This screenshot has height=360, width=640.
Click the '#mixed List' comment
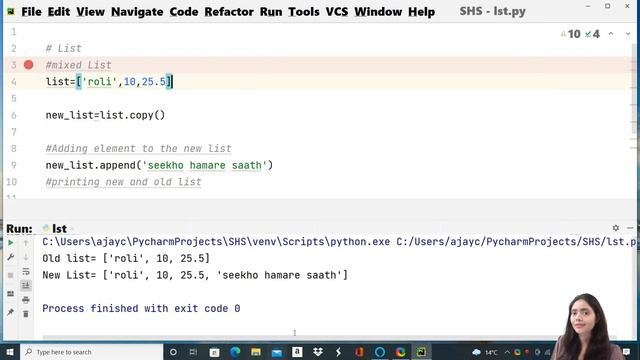78,65
